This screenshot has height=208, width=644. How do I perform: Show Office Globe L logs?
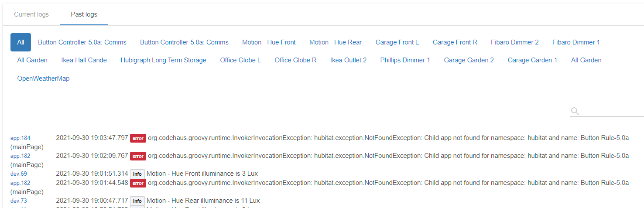pyautogui.click(x=240, y=60)
